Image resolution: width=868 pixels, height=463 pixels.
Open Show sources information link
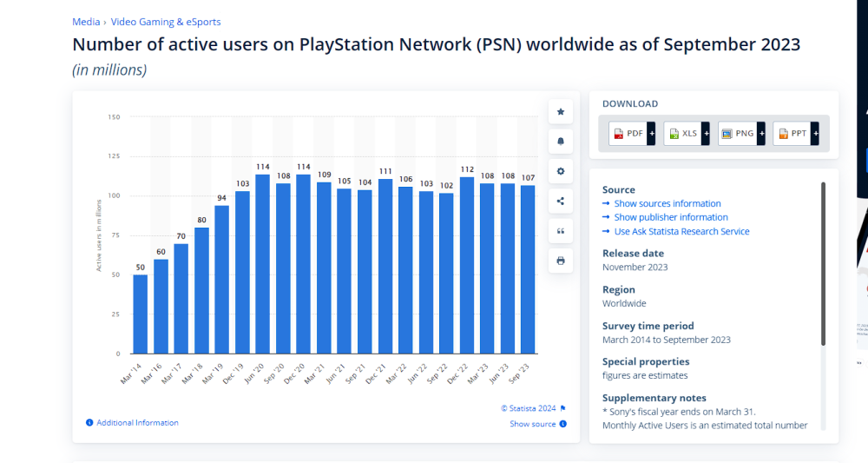tap(667, 203)
